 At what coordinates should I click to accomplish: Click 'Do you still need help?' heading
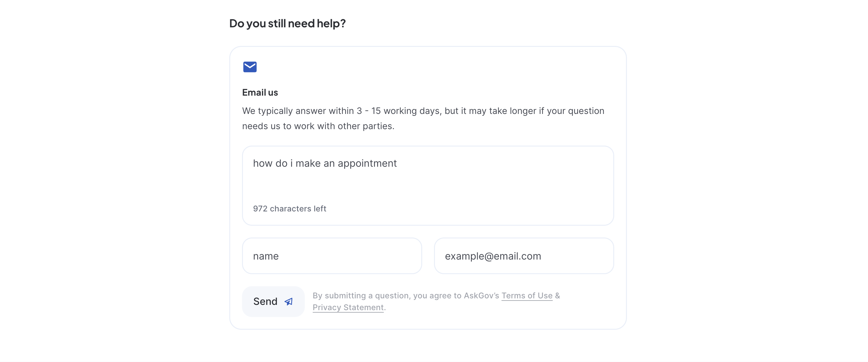click(x=287, y=23)
